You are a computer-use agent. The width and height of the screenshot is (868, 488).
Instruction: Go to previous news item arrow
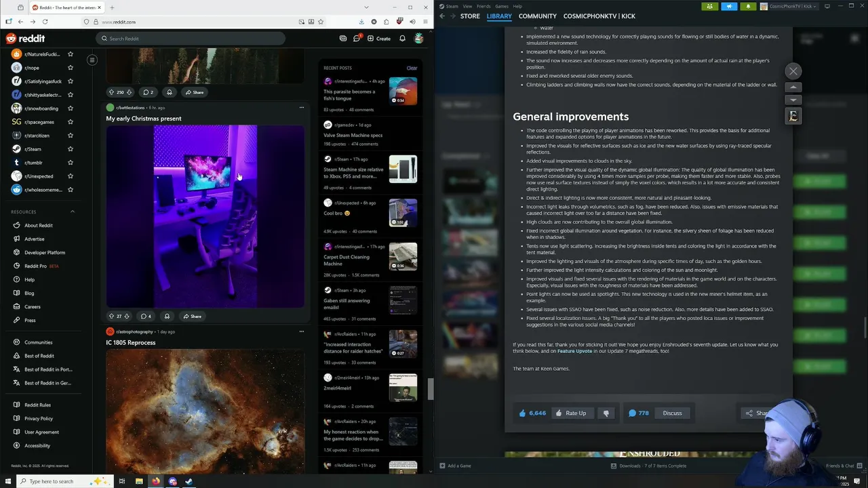pyautogui.click(x=793, y=87)
